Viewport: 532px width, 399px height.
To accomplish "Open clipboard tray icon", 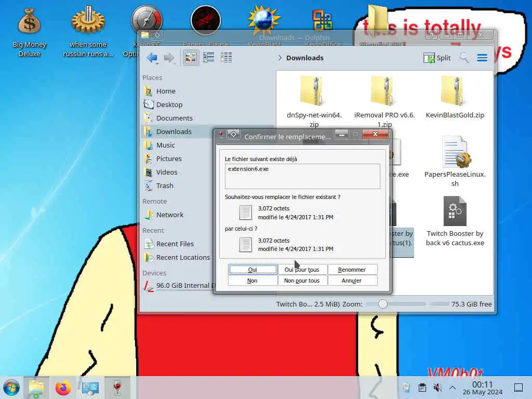I will (x=422, y=388).
